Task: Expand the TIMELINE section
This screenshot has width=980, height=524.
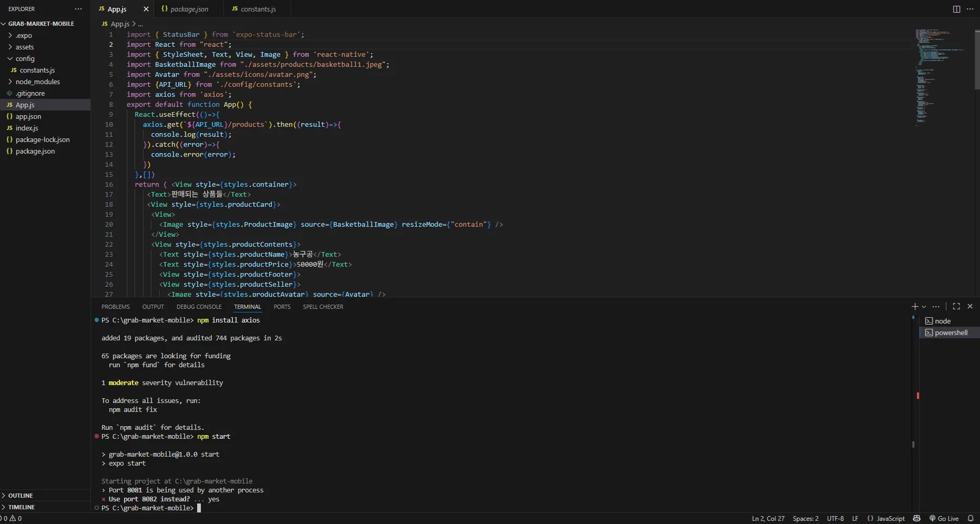Action: tap(21, 507)
